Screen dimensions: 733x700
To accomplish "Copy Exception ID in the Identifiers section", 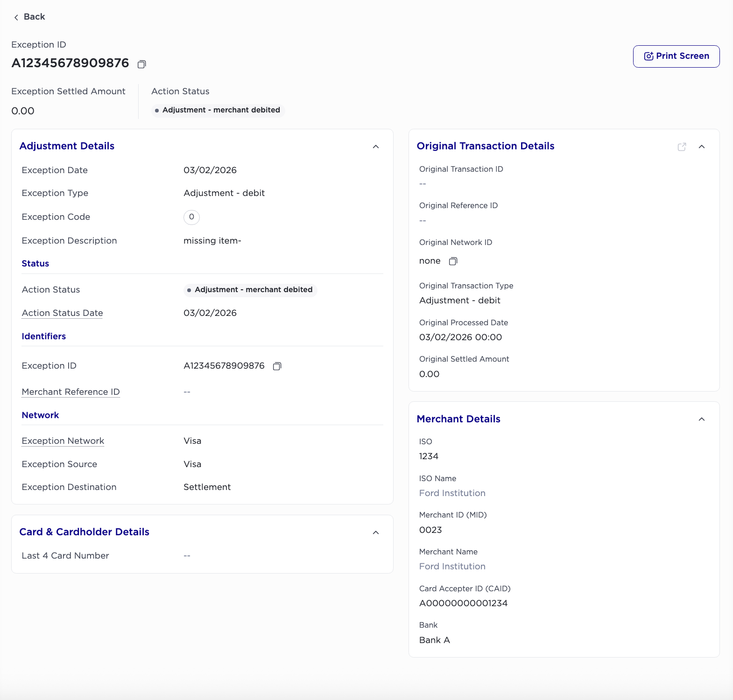I will (277, 366).
